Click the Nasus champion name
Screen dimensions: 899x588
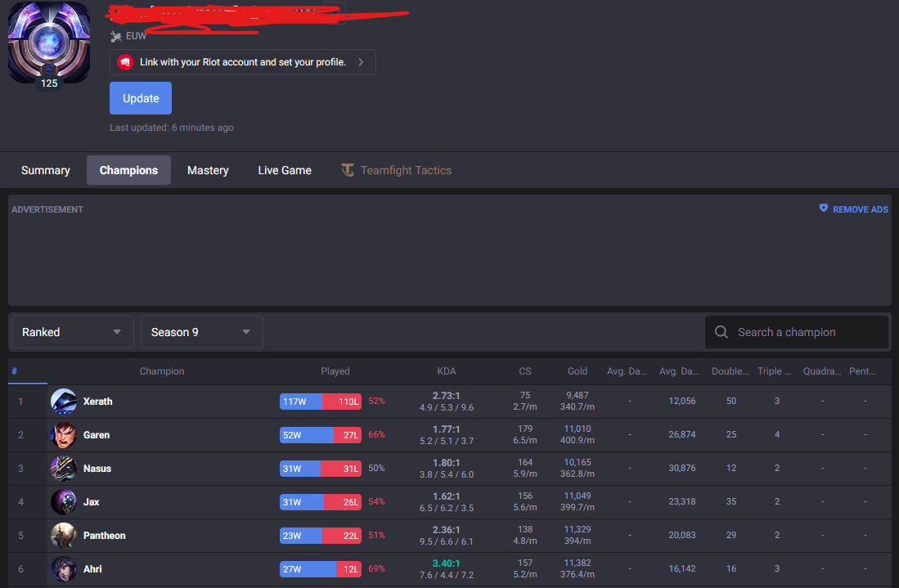click(x=97, y=469)
